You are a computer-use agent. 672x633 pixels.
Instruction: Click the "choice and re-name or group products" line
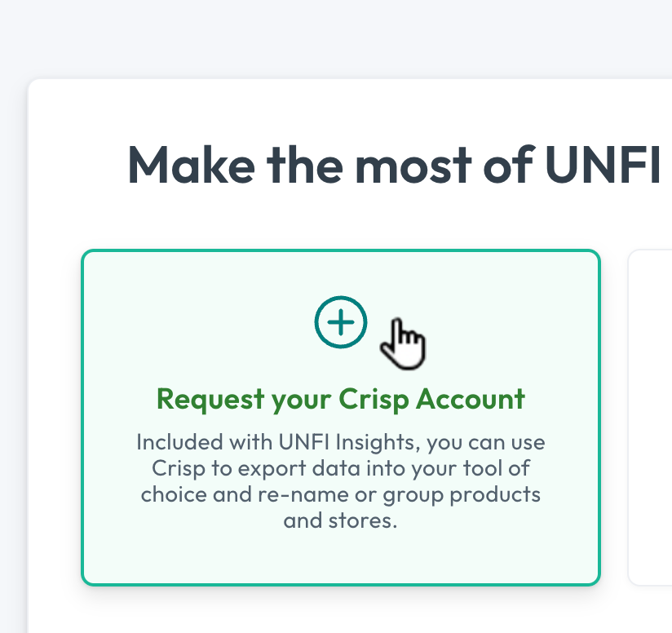tap(340, 494)
